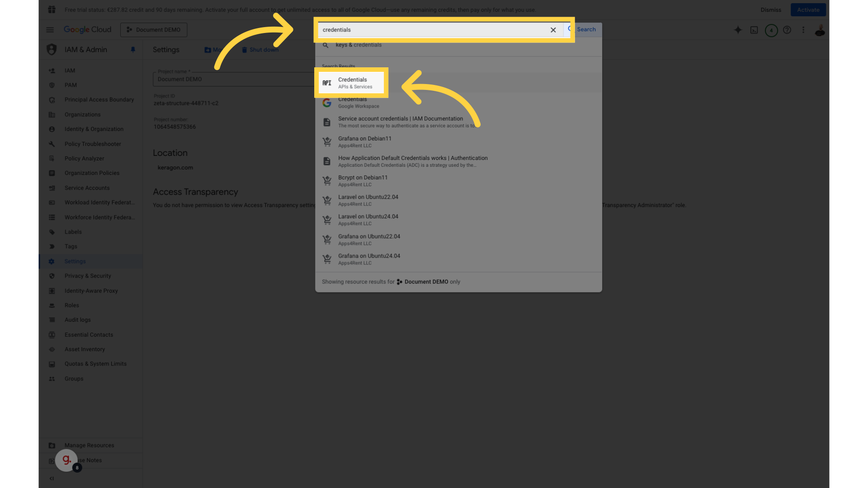Click the Shut down project button
Image resolution: width=868 pixels, height=488 pixels.
click(260, 50)
